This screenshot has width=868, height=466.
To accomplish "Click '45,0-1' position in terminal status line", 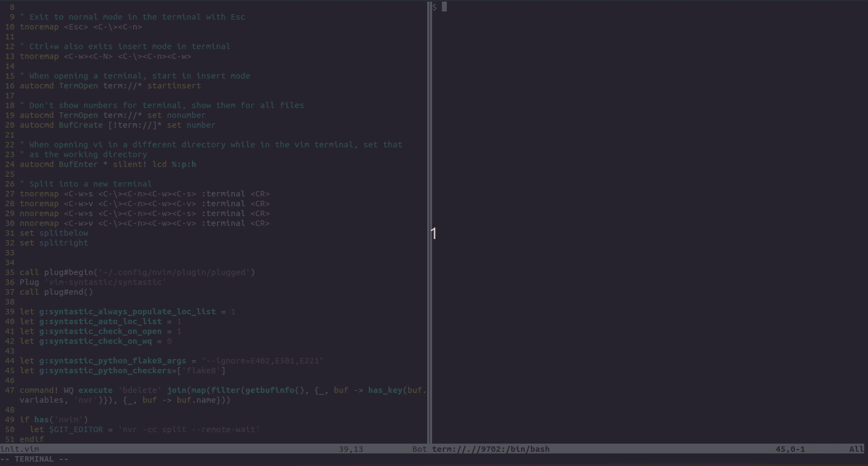I will point(791,449).
